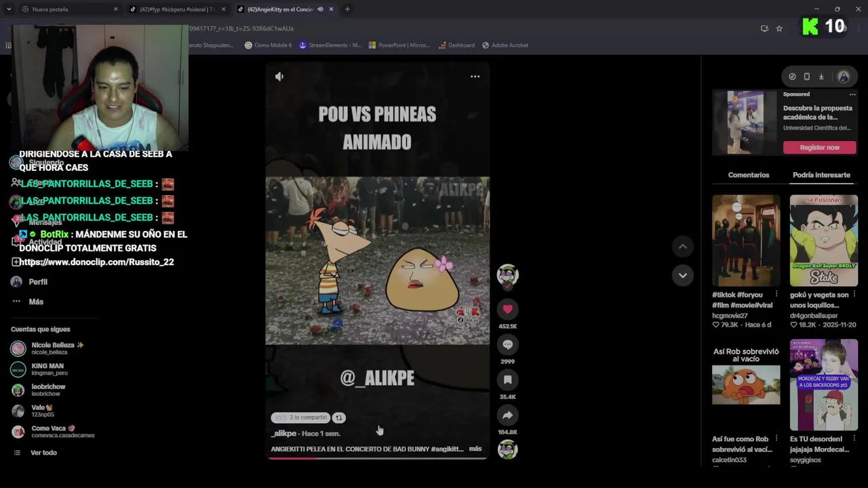Open the Naruto Shippuden bookmark
868x488 pixels.
[x=212, y=45]
